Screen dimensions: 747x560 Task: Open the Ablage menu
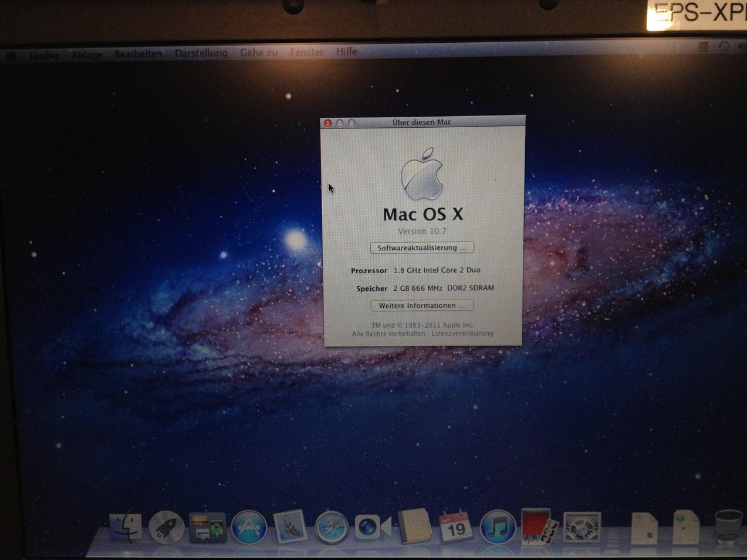click(86, 55)
